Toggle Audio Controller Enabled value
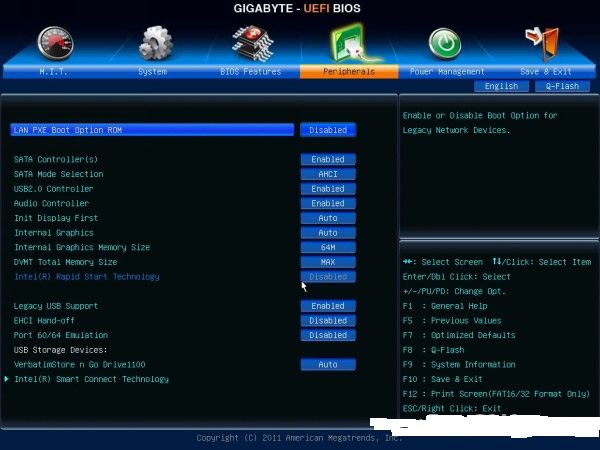 pos(328,203)
